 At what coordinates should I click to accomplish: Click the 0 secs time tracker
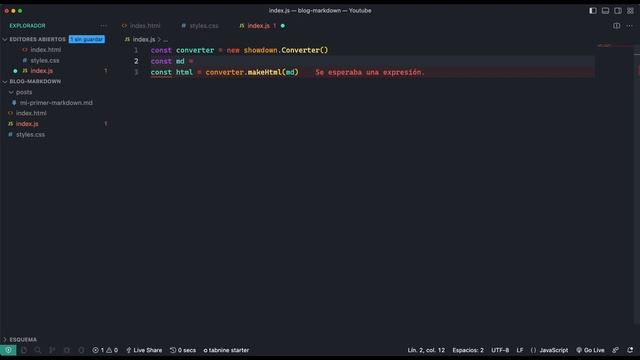[x=183, y=350]
